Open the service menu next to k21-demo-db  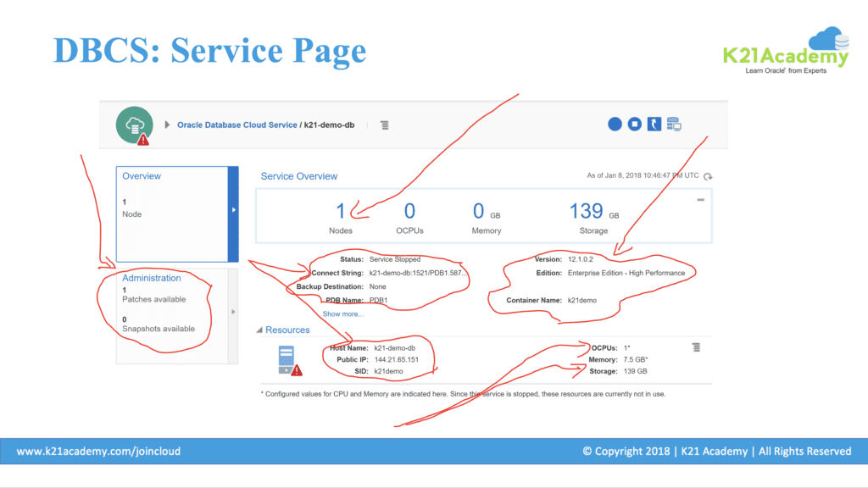coord(384,125)
